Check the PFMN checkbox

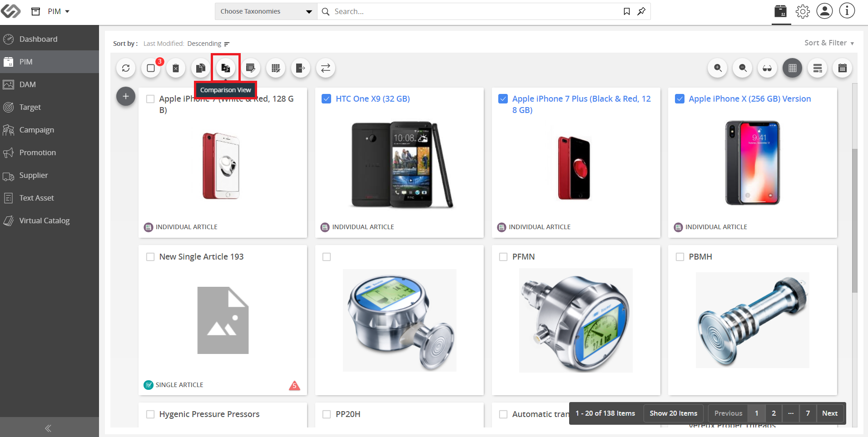(503, 257)
